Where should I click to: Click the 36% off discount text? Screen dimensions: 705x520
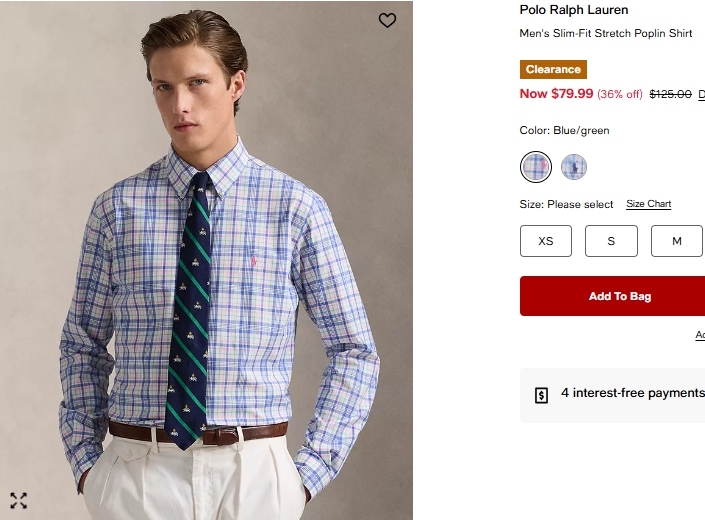click(x=620, y=94)
